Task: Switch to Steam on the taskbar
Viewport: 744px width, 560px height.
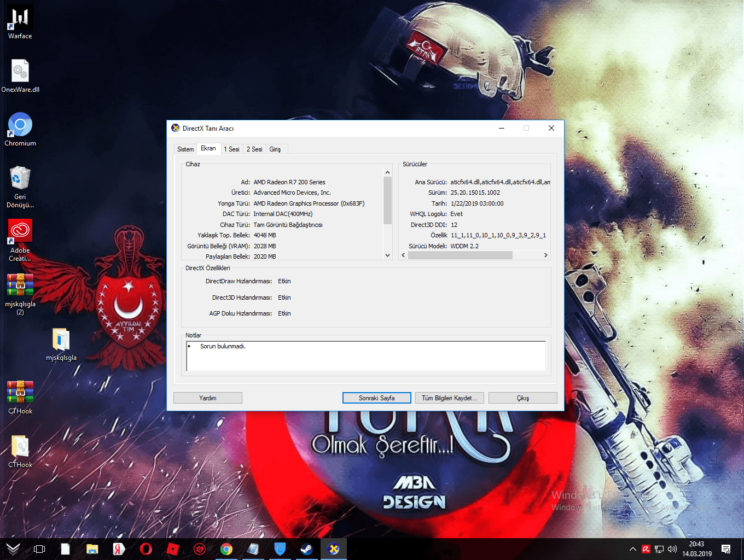Action: coord(307,549)
